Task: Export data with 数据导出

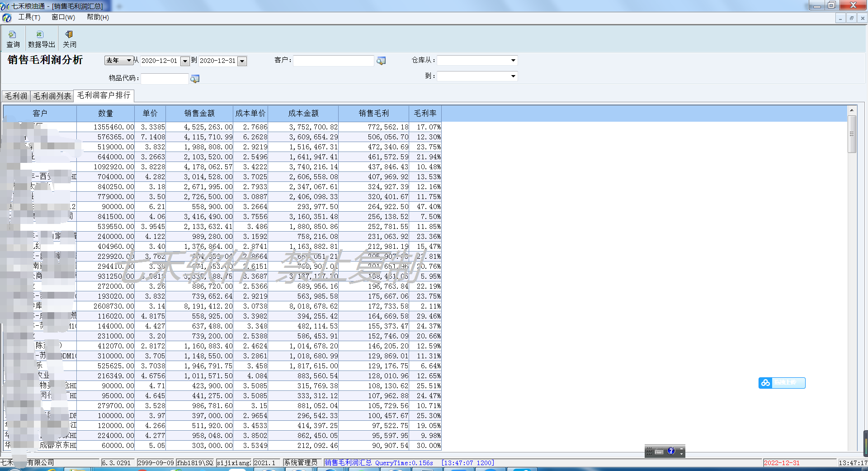Action: [x=41, y=39]
